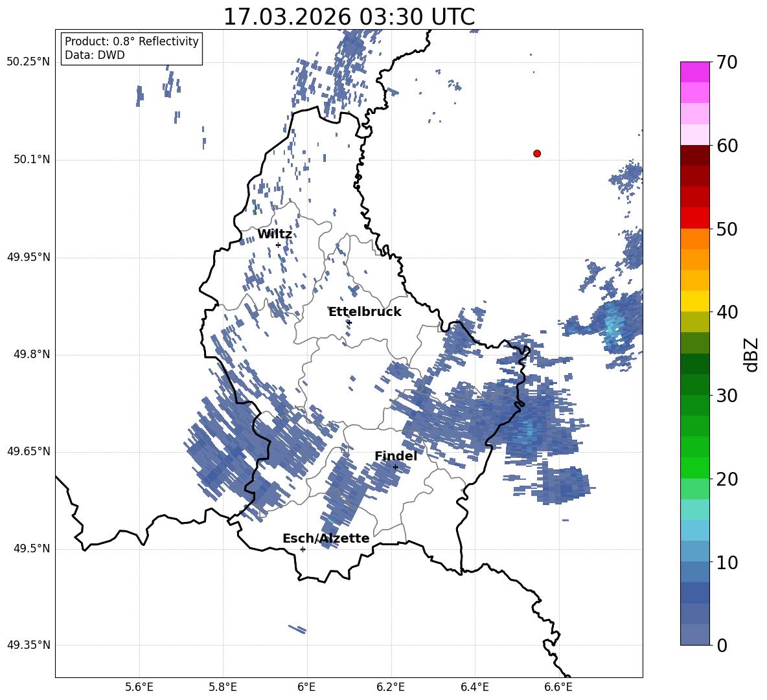
Task: Click the Esch/Alzette city label
Action: pos(326,539)
